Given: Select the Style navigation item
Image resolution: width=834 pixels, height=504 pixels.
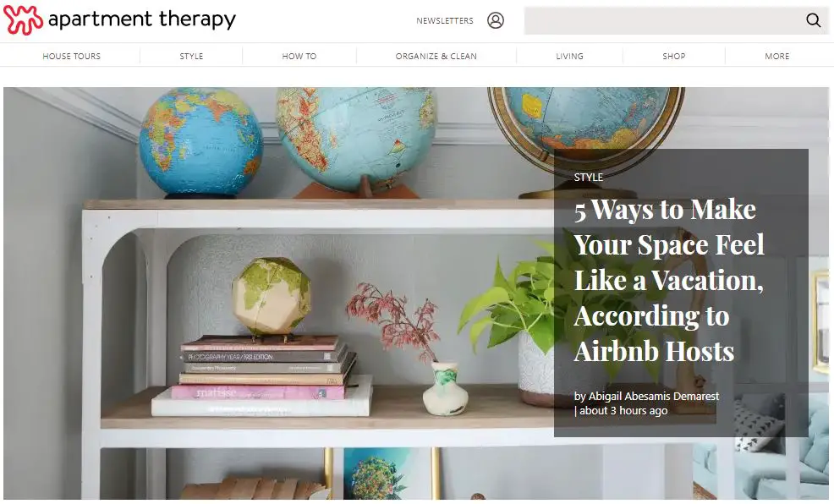Looking at the screenshot, I should 191,56.
